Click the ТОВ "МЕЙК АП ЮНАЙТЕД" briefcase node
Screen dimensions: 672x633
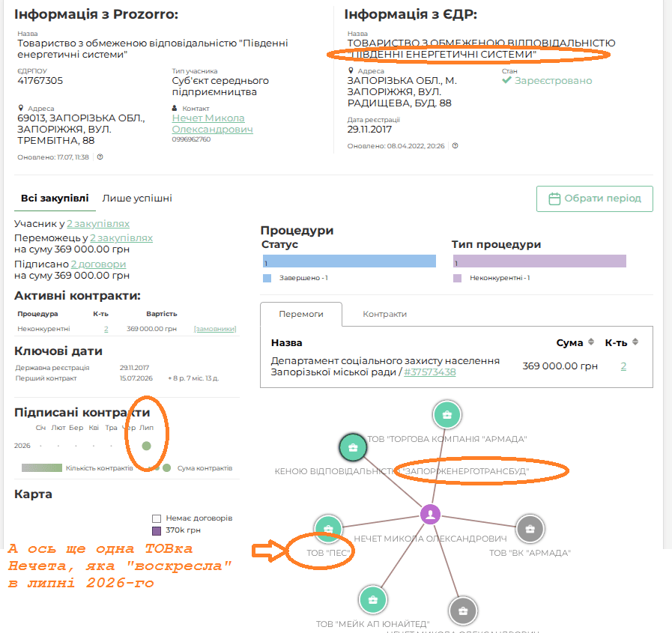pyautogui.click(x=373, y=599)
